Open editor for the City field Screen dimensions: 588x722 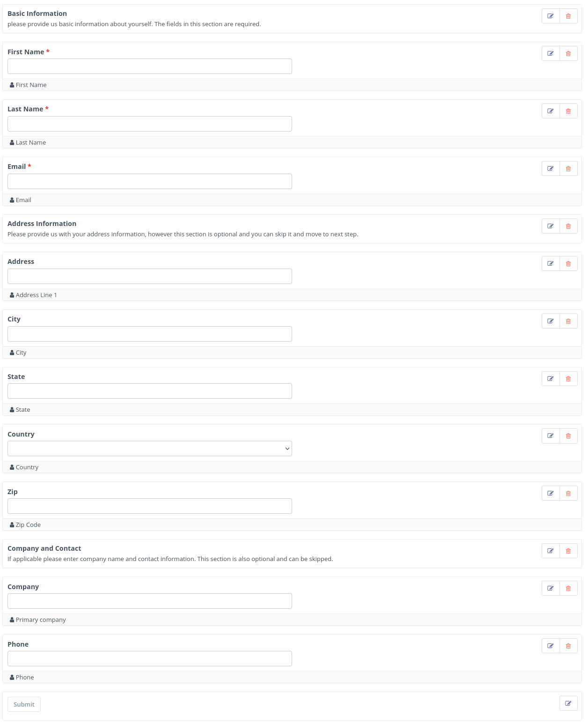coord(551,321)
